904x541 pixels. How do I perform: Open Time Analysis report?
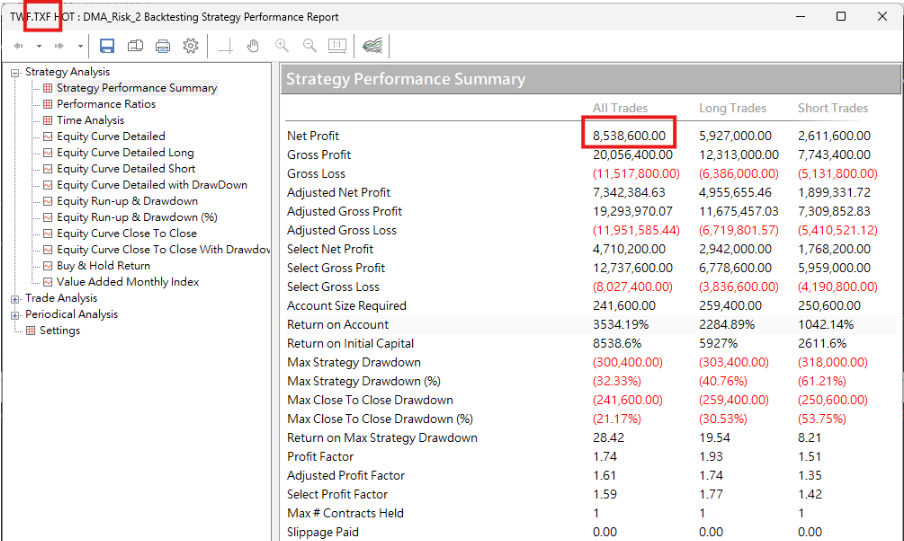pos(91,120)
